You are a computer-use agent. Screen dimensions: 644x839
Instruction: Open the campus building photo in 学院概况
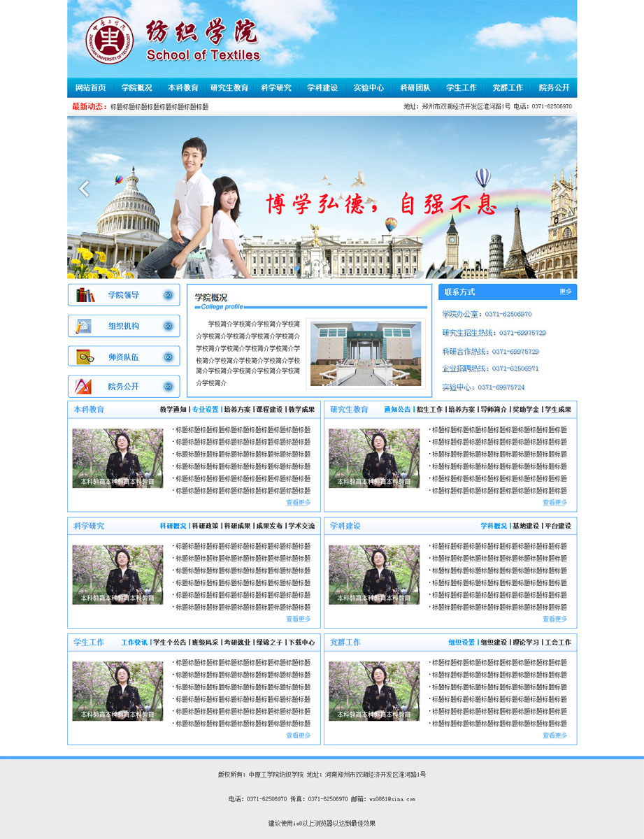[365, 353]
